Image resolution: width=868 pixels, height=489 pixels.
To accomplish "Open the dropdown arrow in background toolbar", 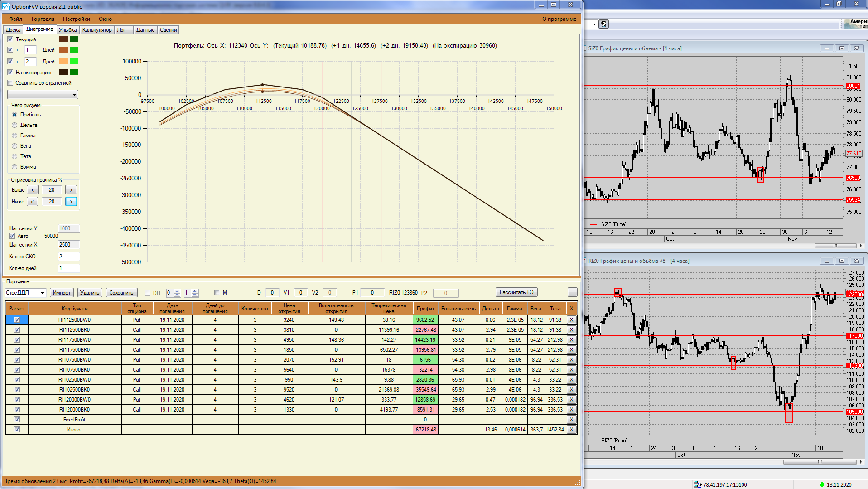I will coord(594,24).
